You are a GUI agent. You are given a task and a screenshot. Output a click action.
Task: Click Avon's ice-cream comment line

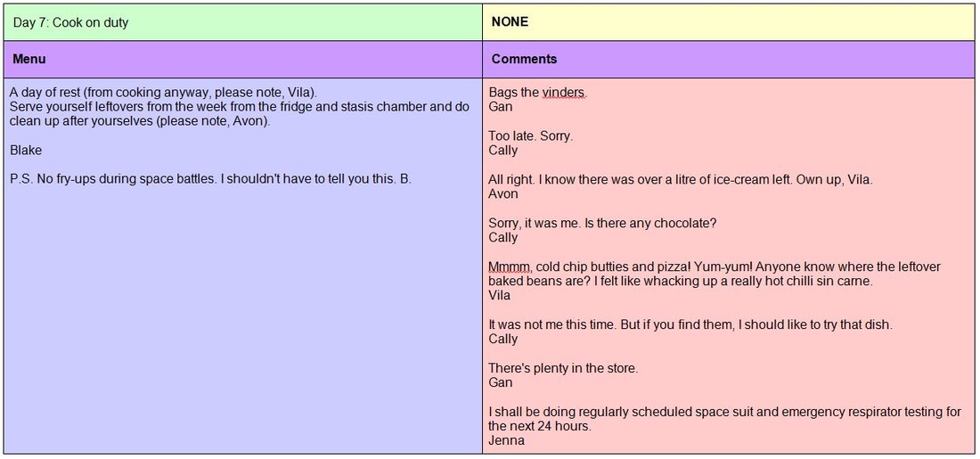click(x=680, y=179)
